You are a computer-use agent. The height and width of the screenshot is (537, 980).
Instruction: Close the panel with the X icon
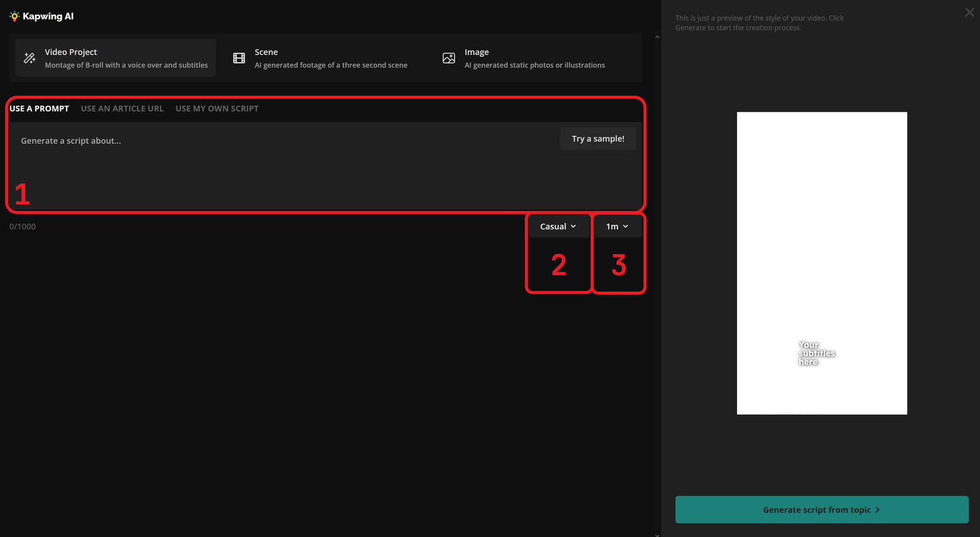[x=969, y=12]
